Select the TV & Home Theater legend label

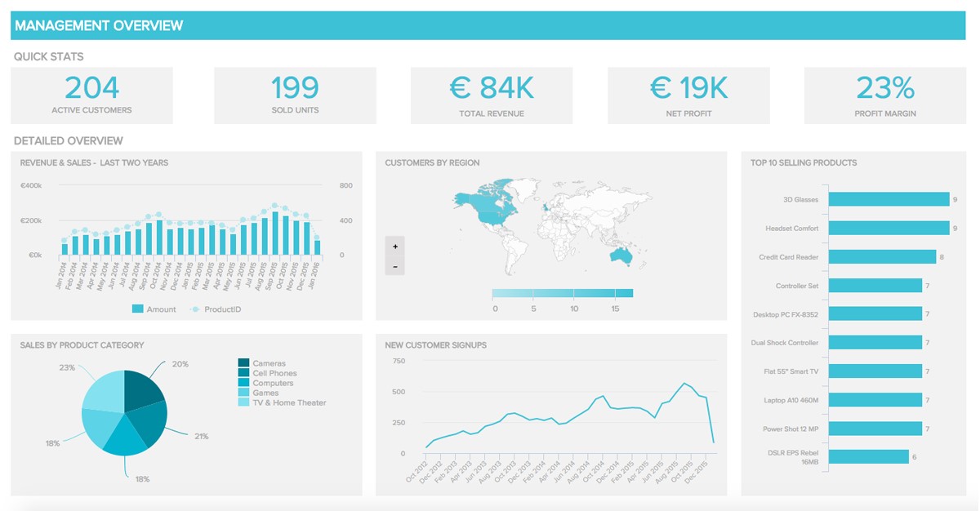[289, 402]
